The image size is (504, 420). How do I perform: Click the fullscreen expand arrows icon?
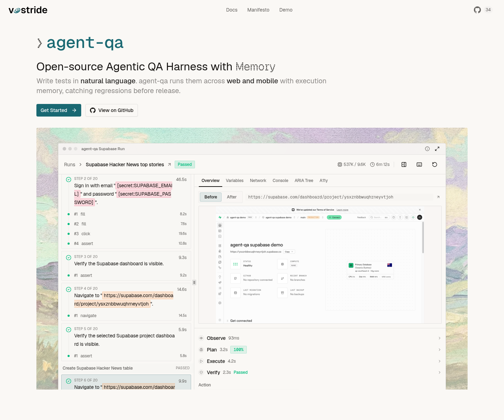(x=437, y=149)
